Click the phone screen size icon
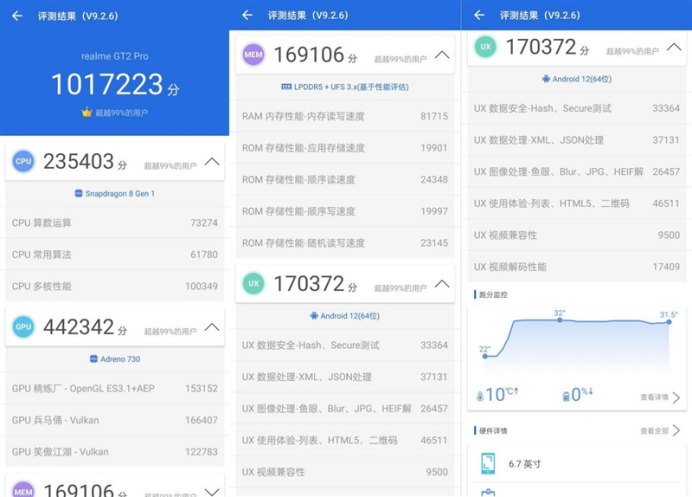Image resolution: width=692 pixels, height=497 pixels. click(x=488, y=463)
